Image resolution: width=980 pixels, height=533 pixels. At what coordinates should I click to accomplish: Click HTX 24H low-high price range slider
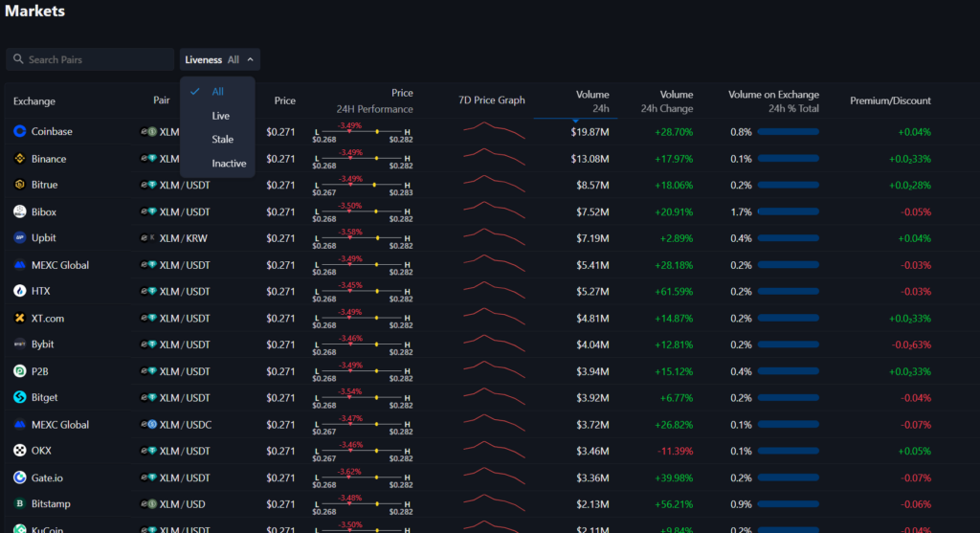pyautogui.click(x=363, y=291)
